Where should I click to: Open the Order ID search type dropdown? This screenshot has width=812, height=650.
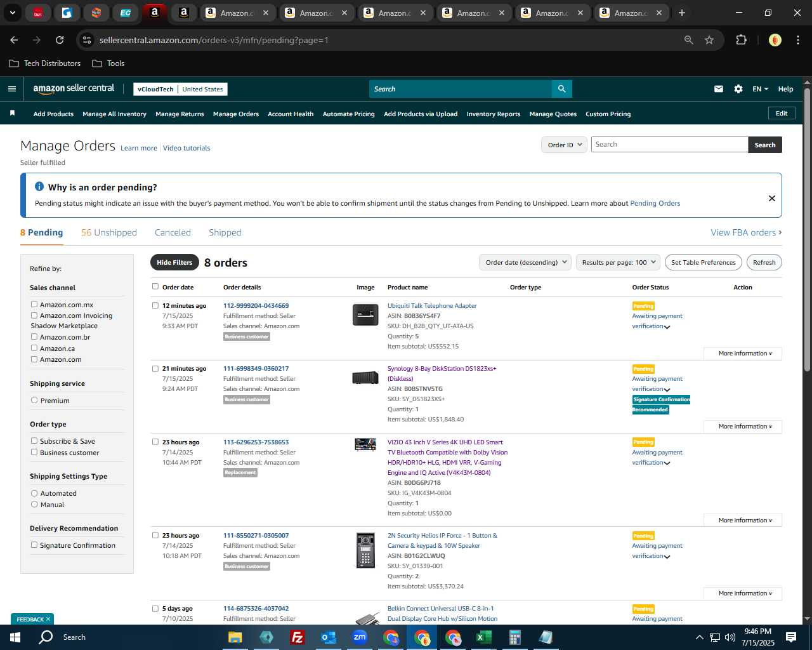point(564,145)
